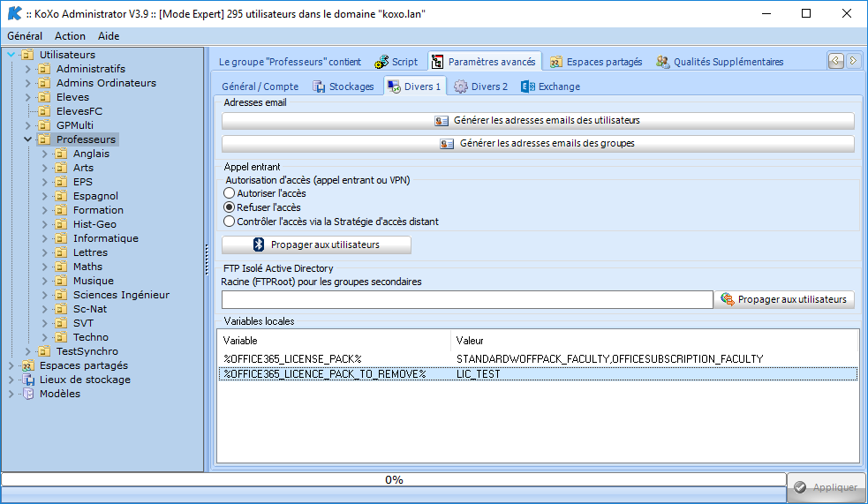Select the Refuser l'accès radio option

pyautogui.click(x=230, y=207)
